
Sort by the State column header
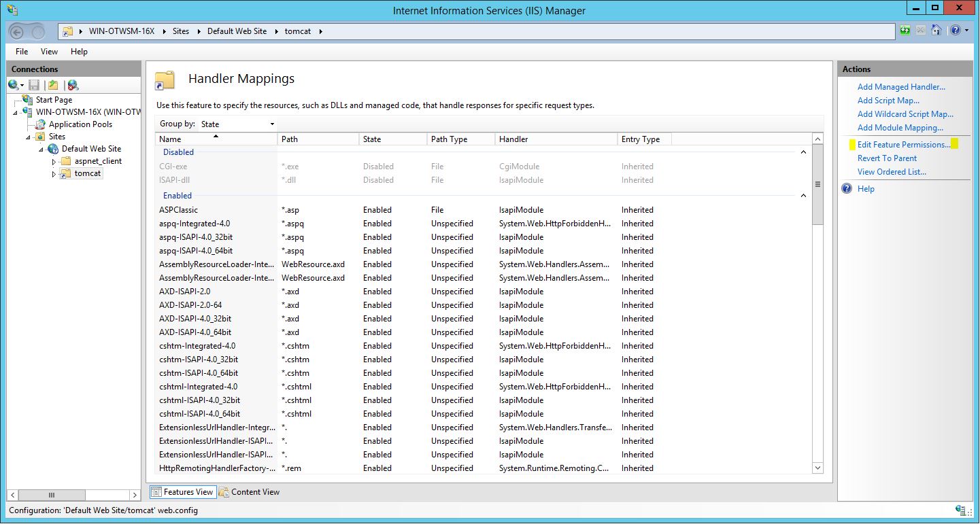pos(393,139)
